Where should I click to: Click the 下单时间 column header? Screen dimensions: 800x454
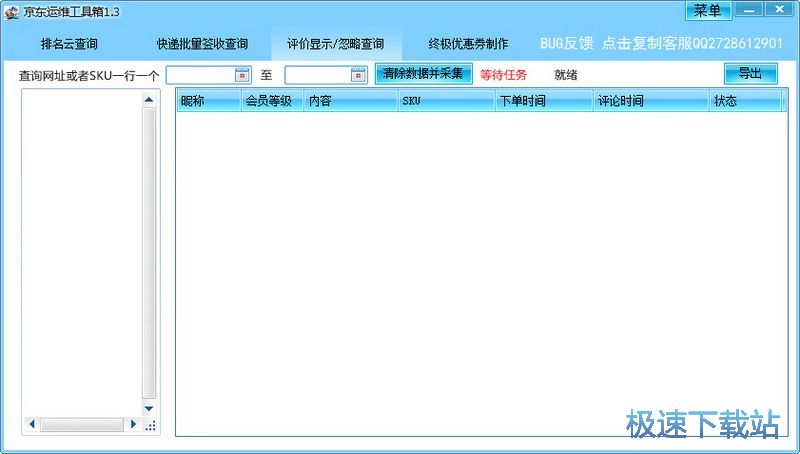543,101
